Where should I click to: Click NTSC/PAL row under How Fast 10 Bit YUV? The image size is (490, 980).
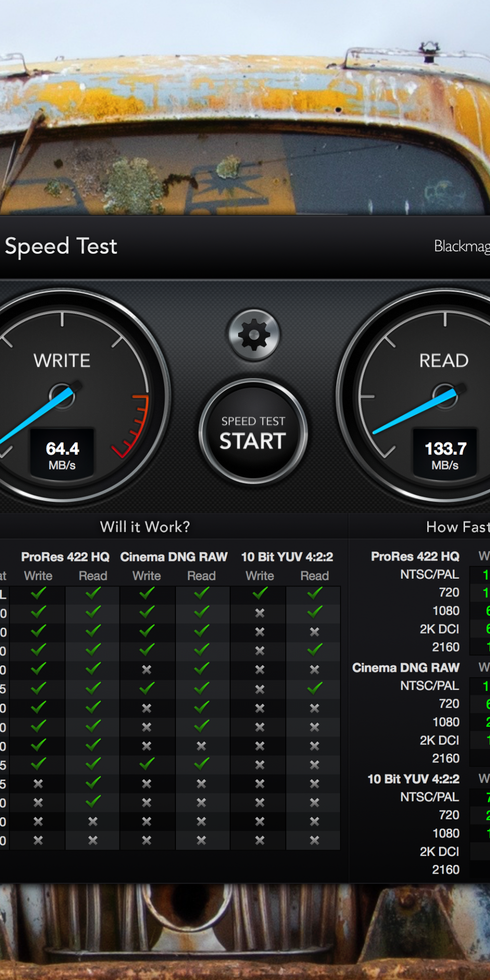tap(430, 797)
